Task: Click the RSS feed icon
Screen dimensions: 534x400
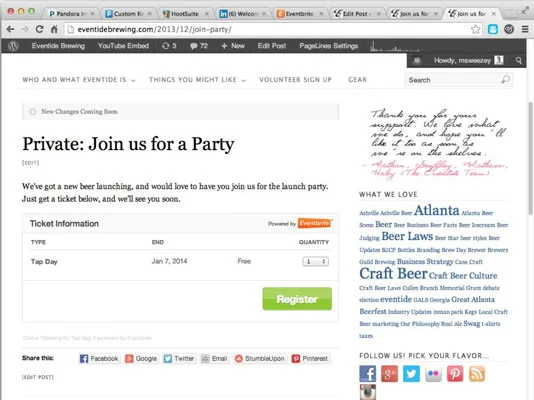Action: click(x=476, y=373)
